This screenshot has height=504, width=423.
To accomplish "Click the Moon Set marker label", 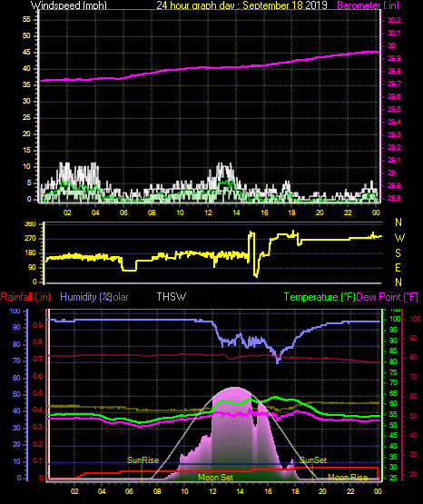I will tap(215, 478).
